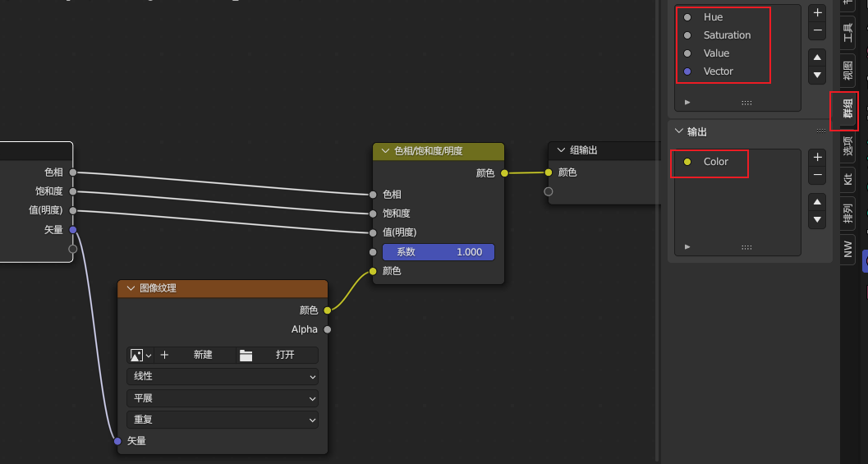Switch to the 工具 sidebar tab
The image size is (868, 464).
coord(848,32)
